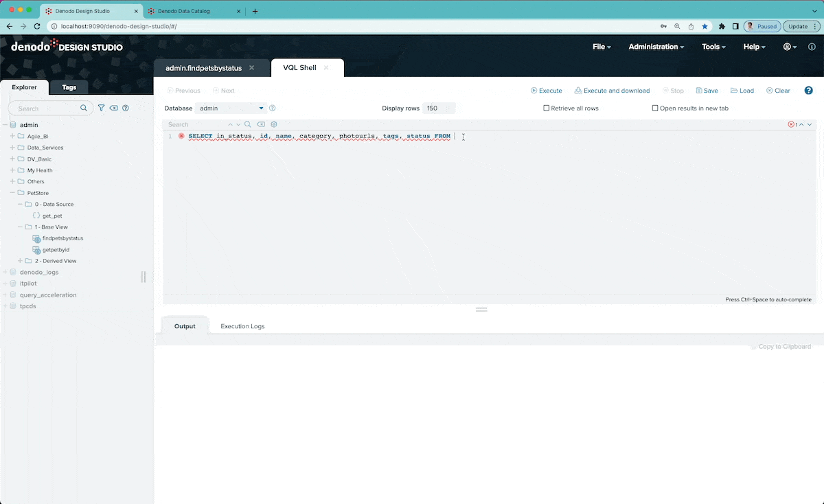Jump to next match in editor search
824x504 pixels.
coord(238,125)
